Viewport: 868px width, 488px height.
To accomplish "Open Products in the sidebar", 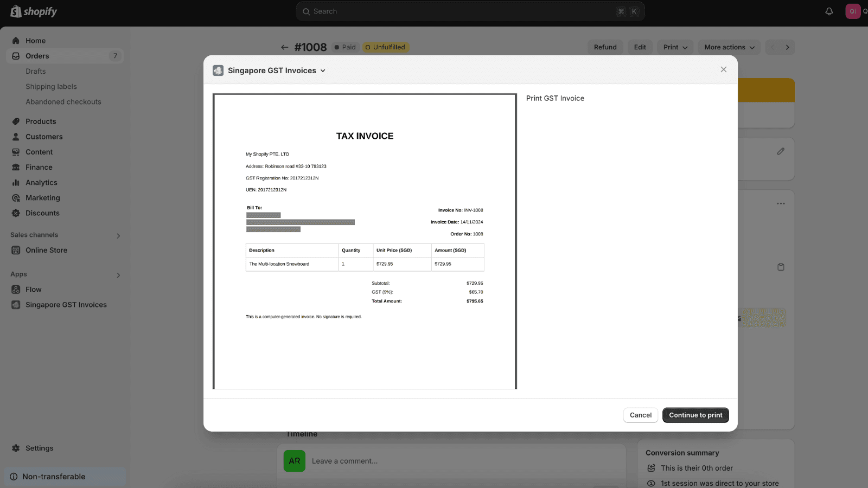I will (x=41, y=121).
